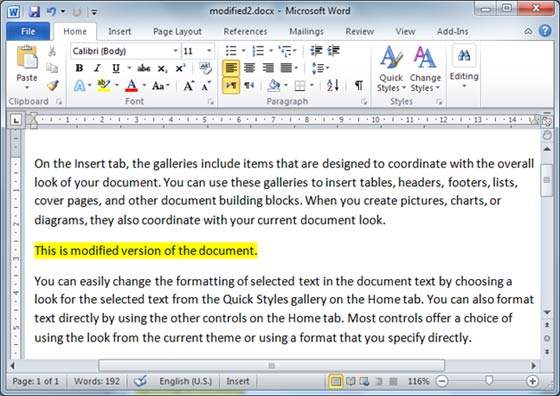This screenshot has height=396, width=560.
Task: Switch to the Review tab
Action: pyautogui.click(x=360, y=31)
